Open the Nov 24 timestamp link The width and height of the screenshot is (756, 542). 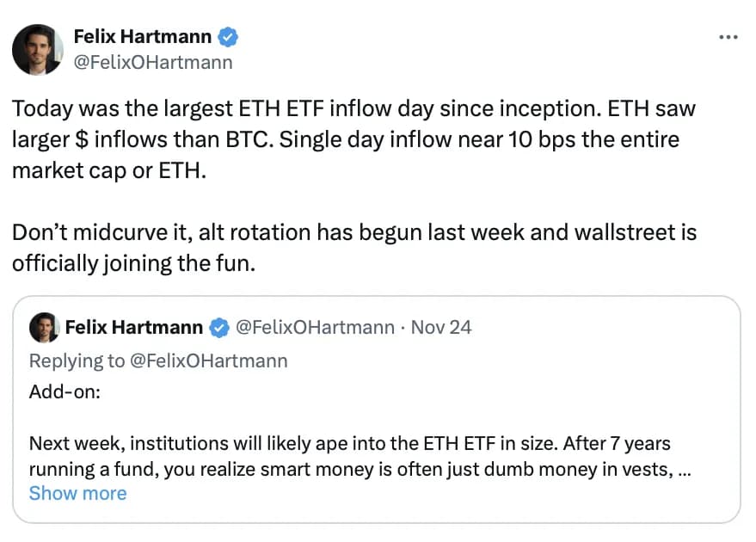(x=442, y=328)
